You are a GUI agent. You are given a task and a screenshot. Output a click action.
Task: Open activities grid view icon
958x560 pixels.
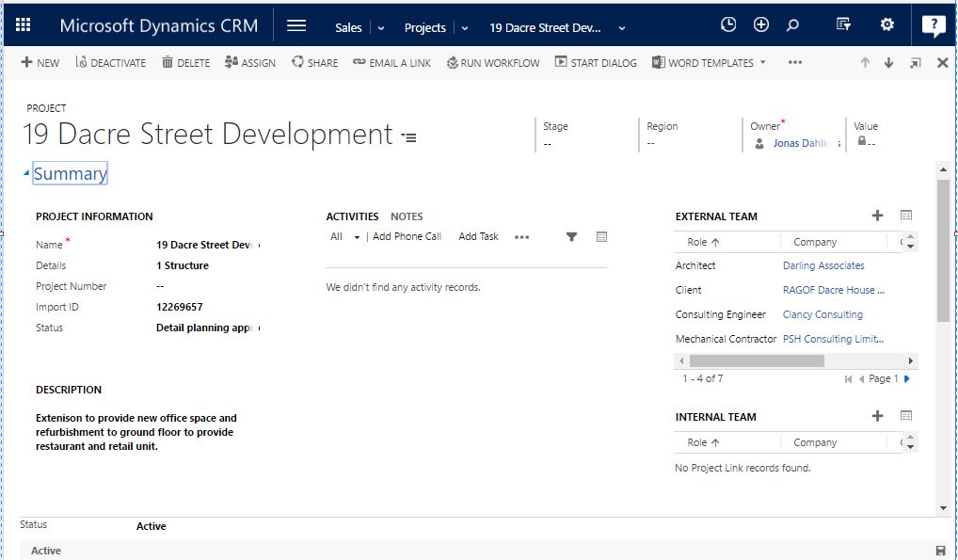coord(601,236)
